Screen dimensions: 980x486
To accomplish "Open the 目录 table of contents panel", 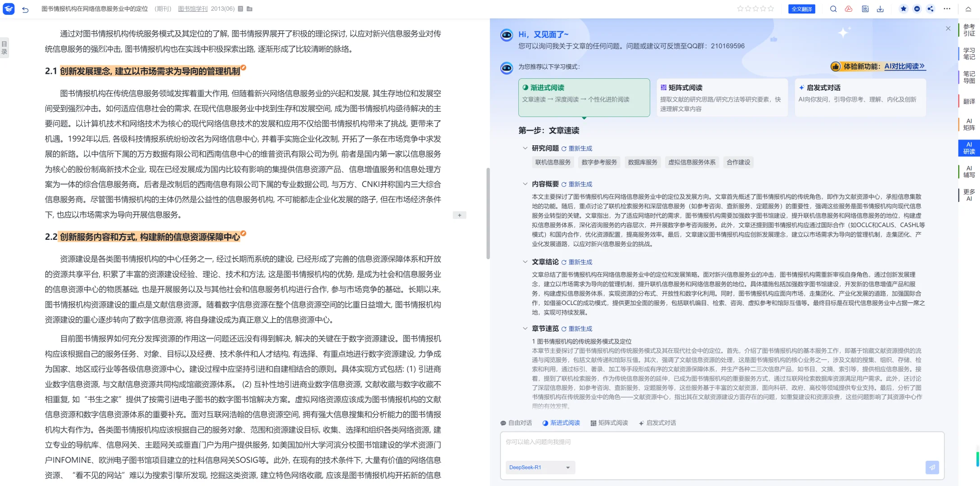I will pyautogui.click(x=4, y=46).
